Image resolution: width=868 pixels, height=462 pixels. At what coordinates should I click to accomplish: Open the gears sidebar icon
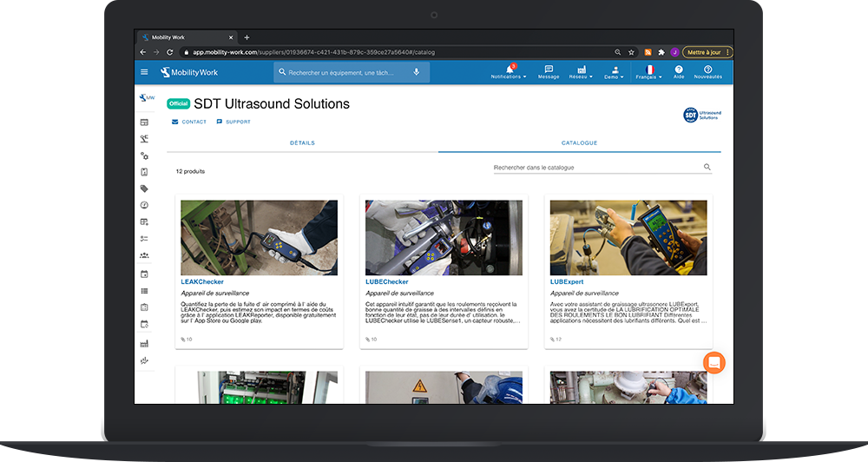(144, 155)
